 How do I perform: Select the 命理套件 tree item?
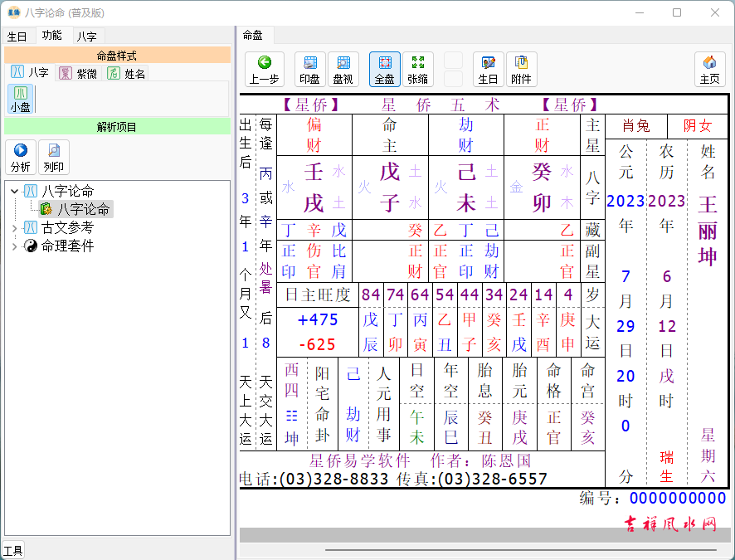(67, 246)
